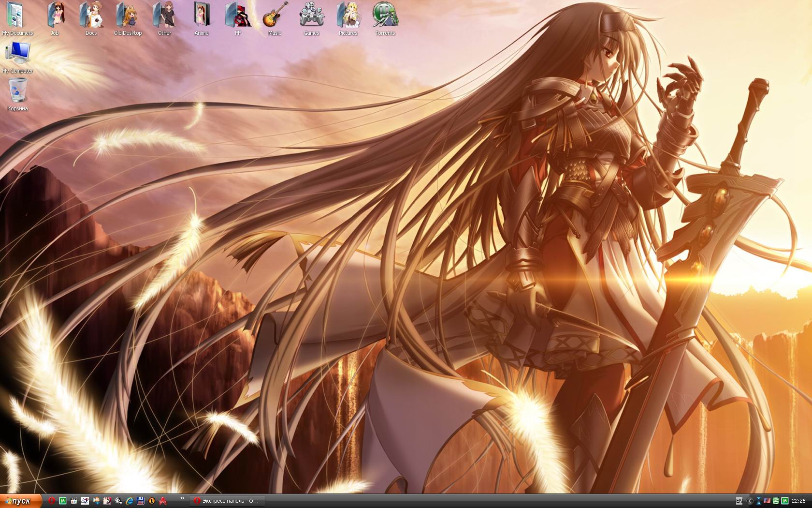Click the red A quick launch icon
Viewport: 812px width, 508px height.
pyautogui.click(x=163, y=501)
